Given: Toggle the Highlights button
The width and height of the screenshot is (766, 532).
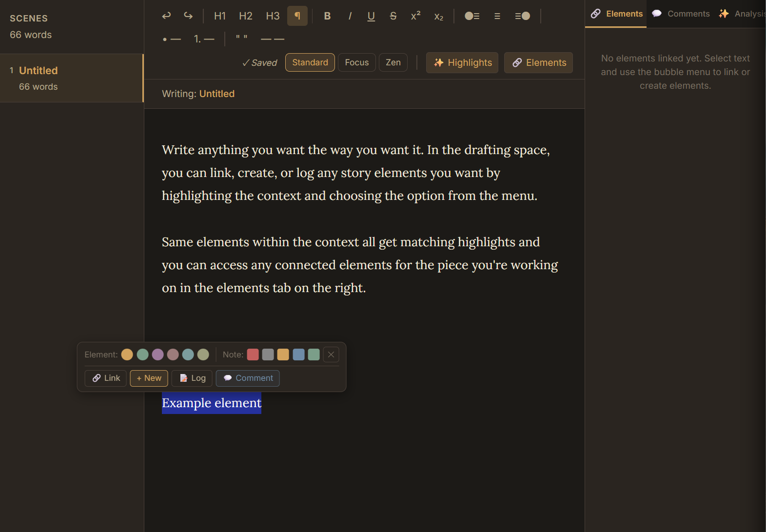Looking at the screenshot, I should (x=462, y=62).
